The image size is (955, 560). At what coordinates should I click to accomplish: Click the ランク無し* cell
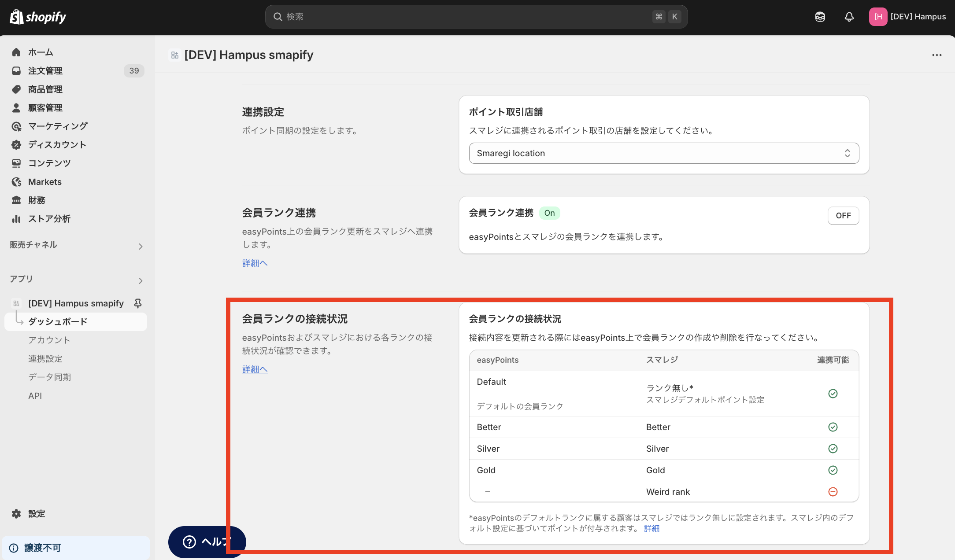coord(670,388)
